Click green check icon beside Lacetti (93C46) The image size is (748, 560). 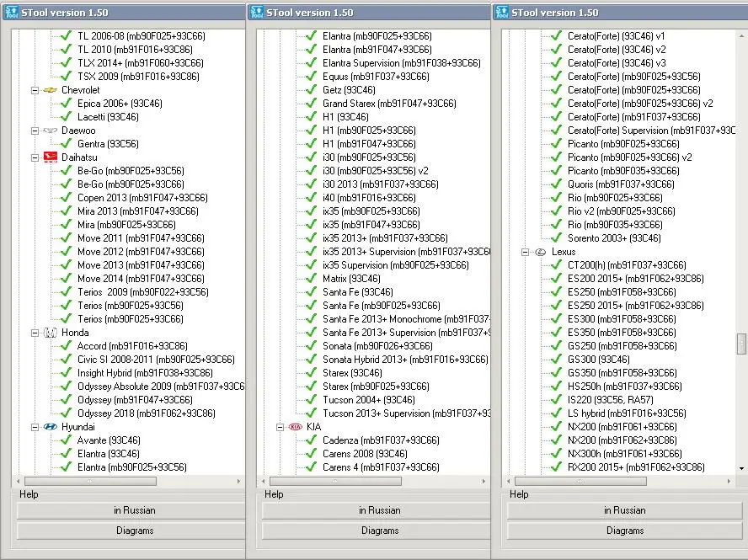pos(67,117)
